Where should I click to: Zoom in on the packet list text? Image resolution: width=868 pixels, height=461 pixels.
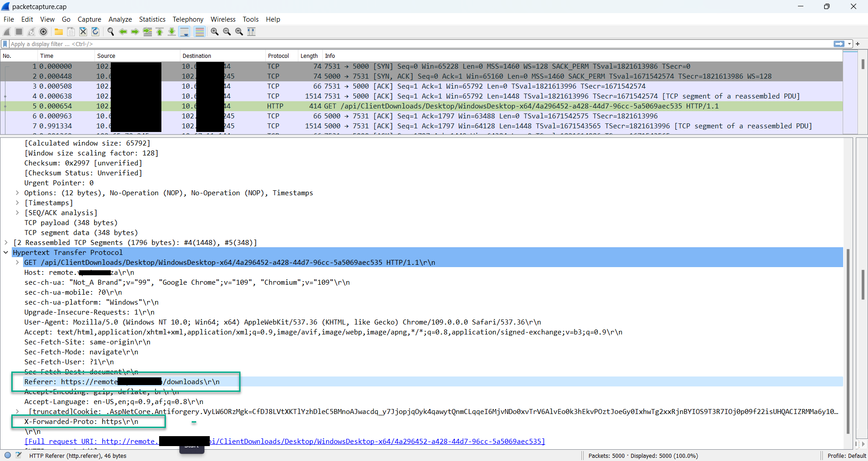coord(215,32)
